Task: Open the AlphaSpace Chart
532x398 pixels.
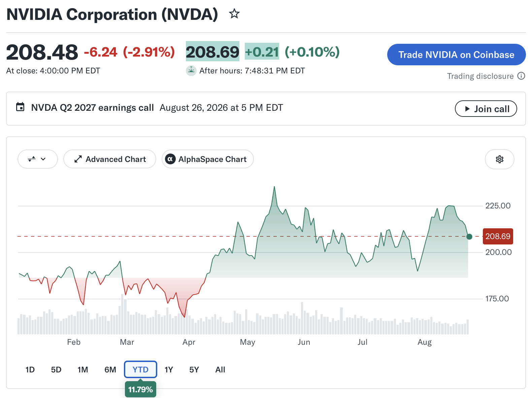Action: pyautogui.click(x=208, y=159)
